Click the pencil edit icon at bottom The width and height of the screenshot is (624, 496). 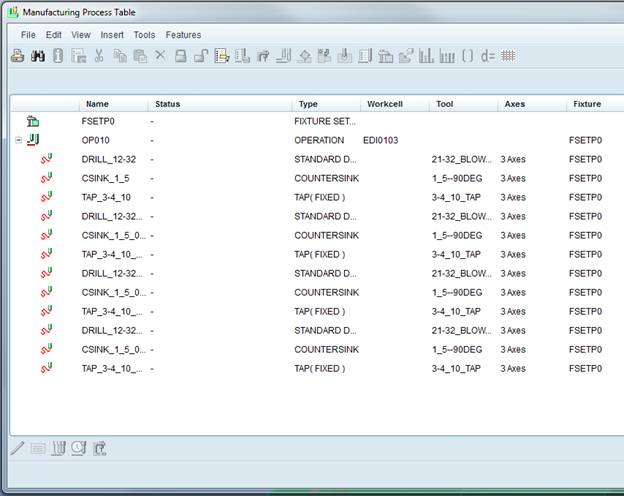[x=17, y=448]
